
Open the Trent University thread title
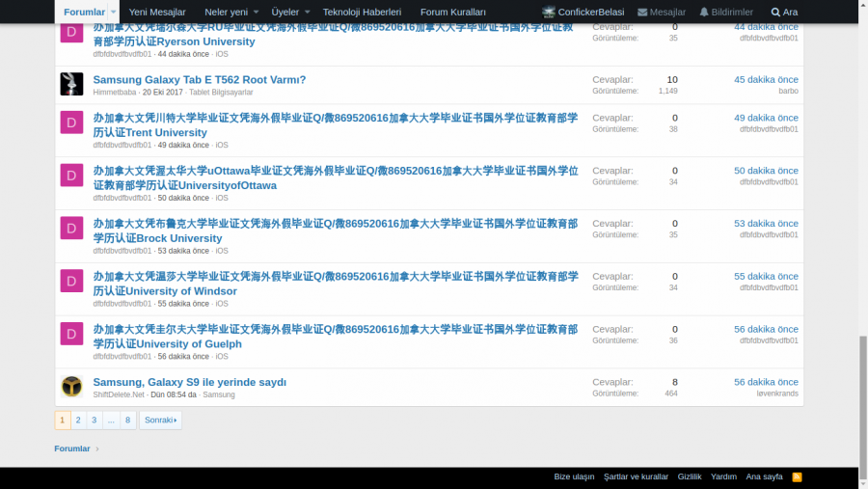pos(336,125)
